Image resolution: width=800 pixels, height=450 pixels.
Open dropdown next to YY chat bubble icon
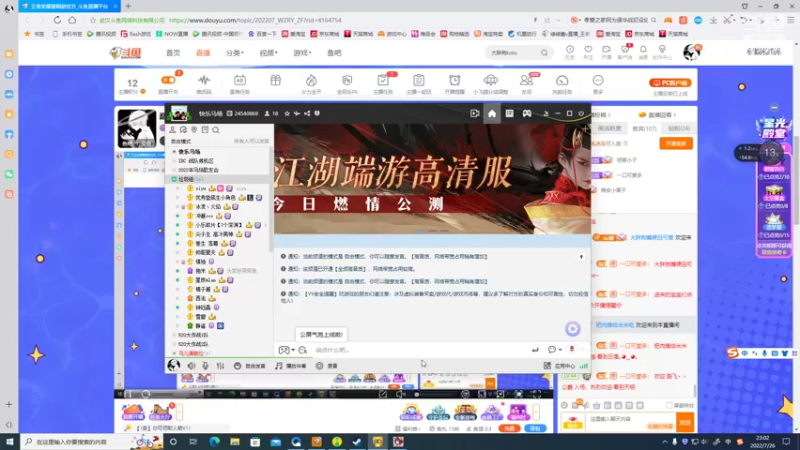pyautogui.click(x=560, y=350)
